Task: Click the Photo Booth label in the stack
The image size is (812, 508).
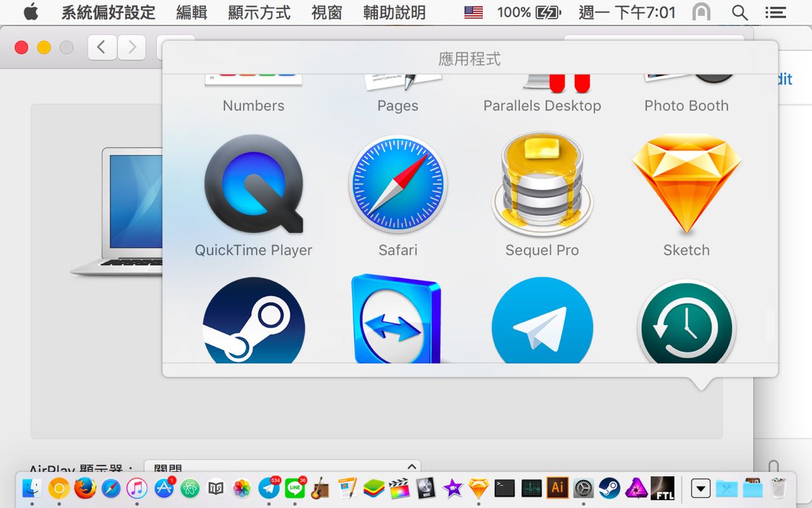Action: click(x=686, y=105)
